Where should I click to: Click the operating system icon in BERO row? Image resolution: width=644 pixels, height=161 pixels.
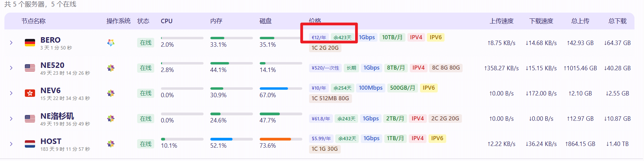tap(111, 43)
